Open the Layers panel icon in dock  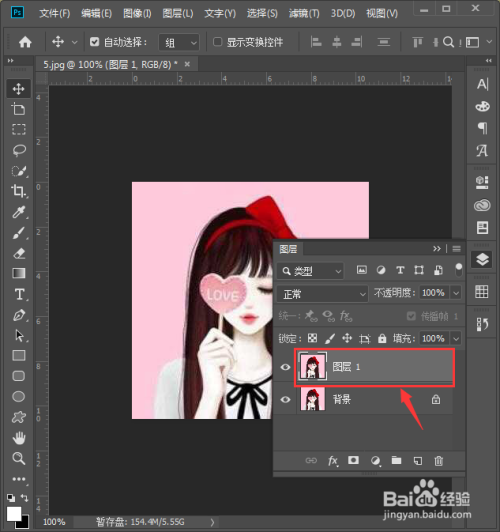click(482, 260)
